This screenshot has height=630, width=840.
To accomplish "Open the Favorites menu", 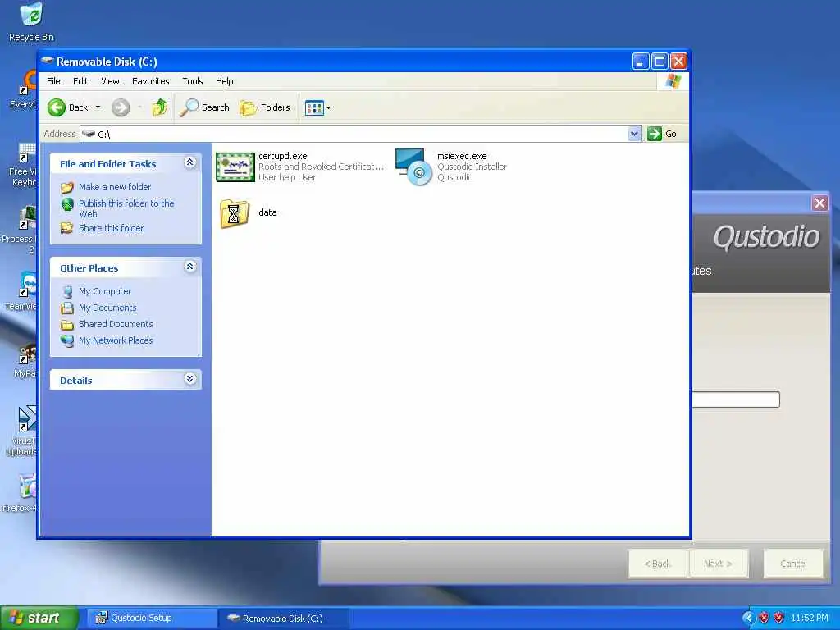I will [151, 81].
